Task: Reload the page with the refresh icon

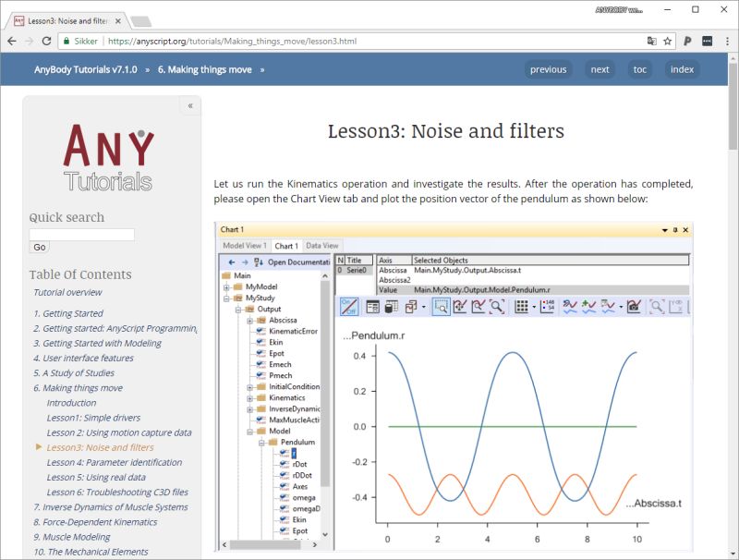Action: (x=46, y=41)
